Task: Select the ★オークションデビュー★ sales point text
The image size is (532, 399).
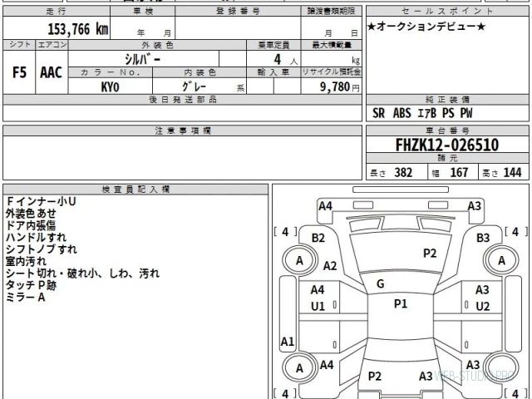Action: (426, 27)
